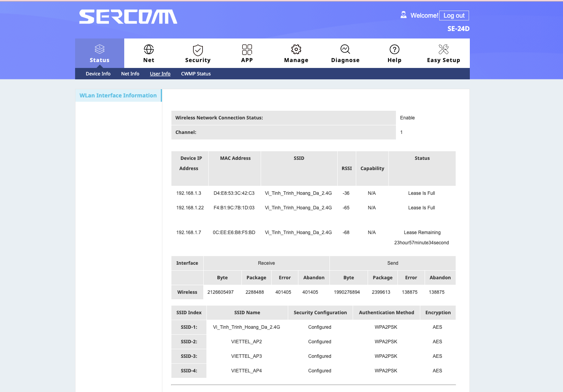The width and height of the screenshot is (563, 392).
Task: Click the Help question mark icon
Action: pyautogui.click(x=394, y=49)
